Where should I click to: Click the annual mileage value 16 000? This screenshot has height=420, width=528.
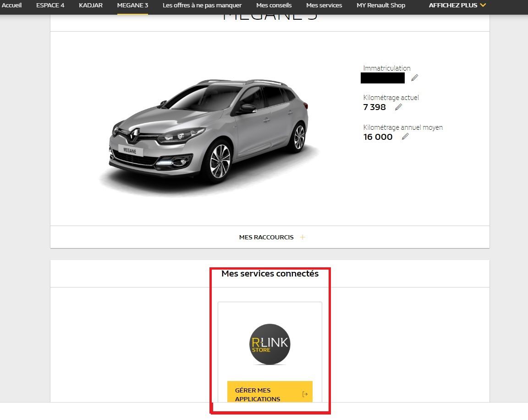pyautogui.click(x=378, y=137)
